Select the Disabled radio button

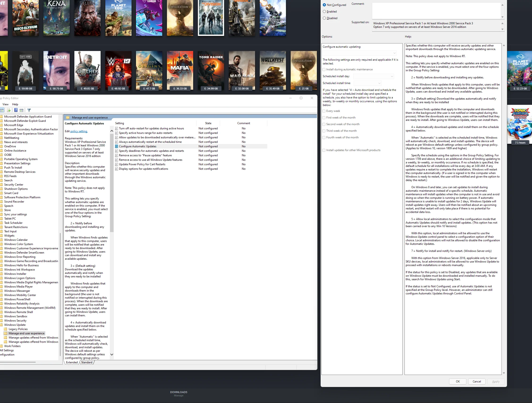pos(324,18)
